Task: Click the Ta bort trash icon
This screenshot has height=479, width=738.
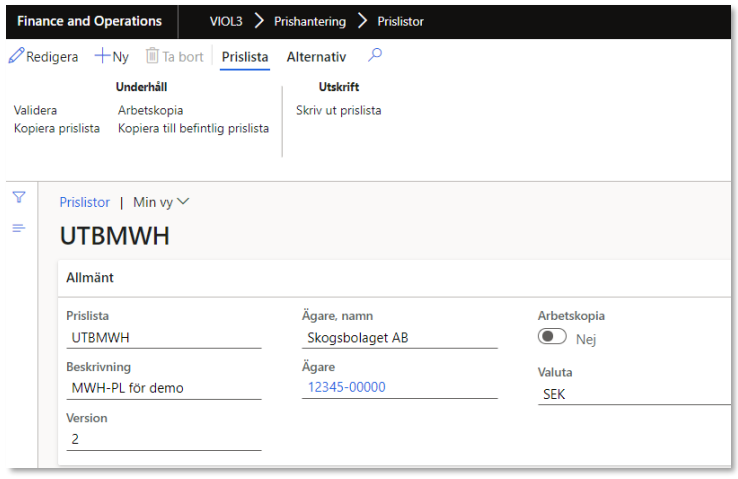Action: pyautogui.click(x=152, y=57)
